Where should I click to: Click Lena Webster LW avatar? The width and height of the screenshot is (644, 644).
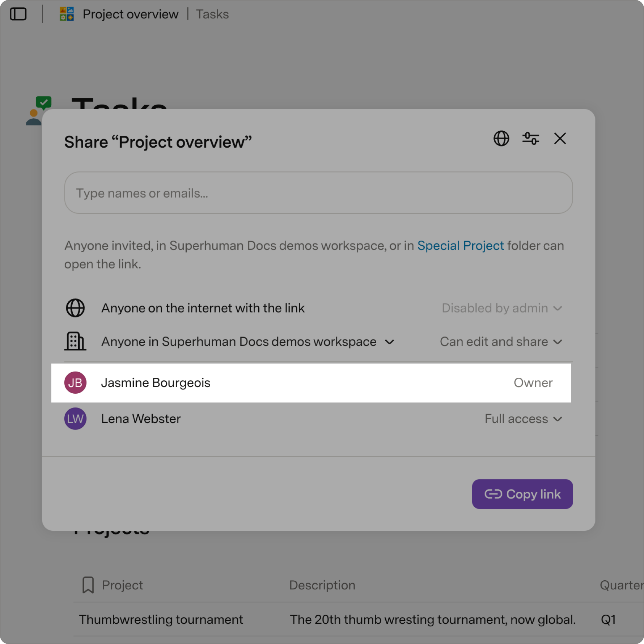click(x=75, y=419)
